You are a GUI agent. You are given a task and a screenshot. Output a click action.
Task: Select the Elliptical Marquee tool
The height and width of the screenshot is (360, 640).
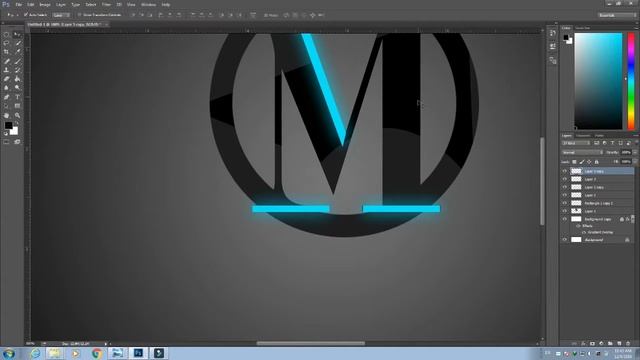7,34
